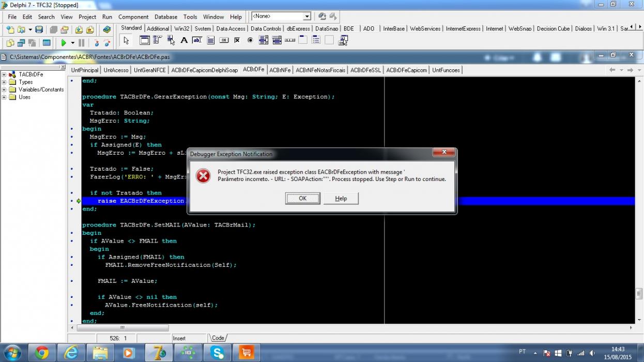Switch to the Additional palette tab
The image size is (644, 362).
(x=158, y=28)
